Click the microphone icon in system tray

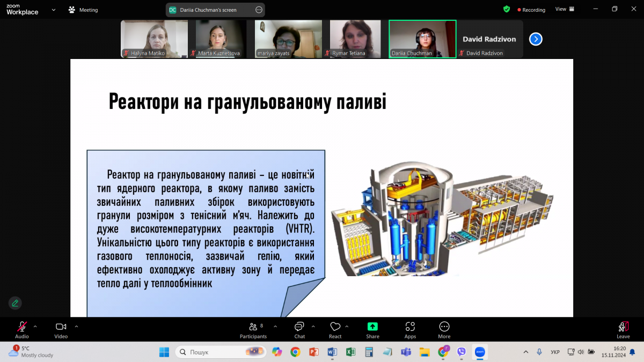point(539,351)
